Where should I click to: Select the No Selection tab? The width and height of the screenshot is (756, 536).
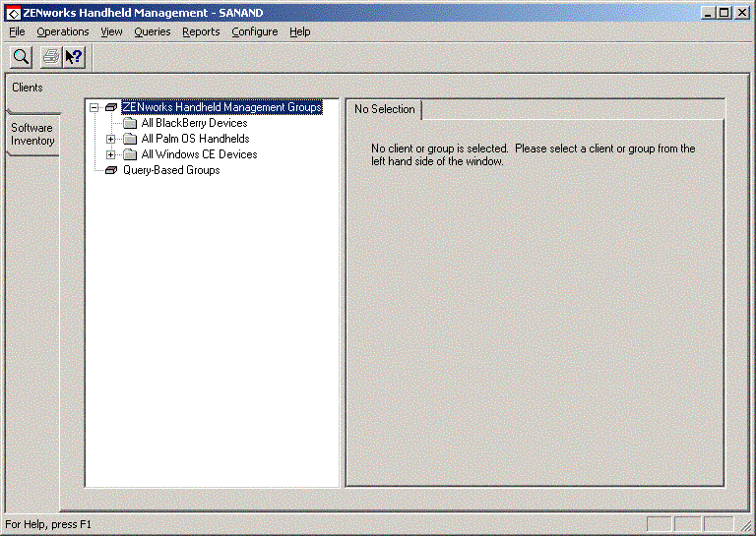(x=384, y=109)
